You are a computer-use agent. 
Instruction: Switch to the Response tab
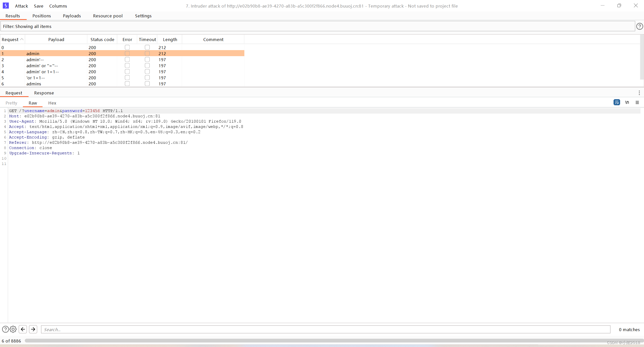44,93
